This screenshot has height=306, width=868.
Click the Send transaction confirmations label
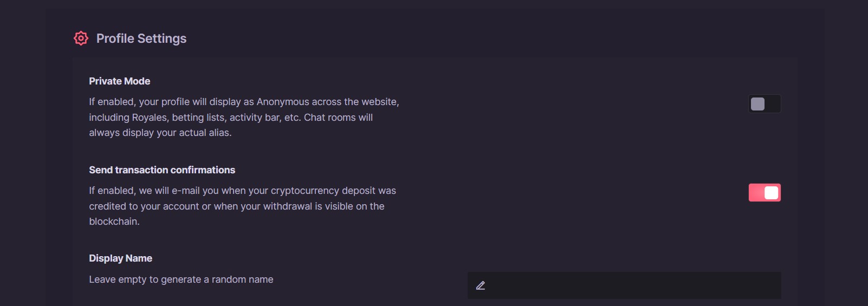(x=162, y=170)
